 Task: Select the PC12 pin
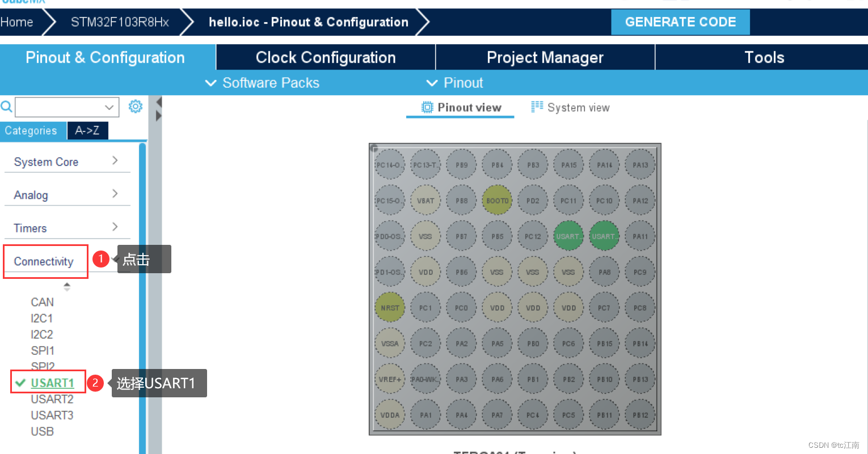click(x=533, y=236)
